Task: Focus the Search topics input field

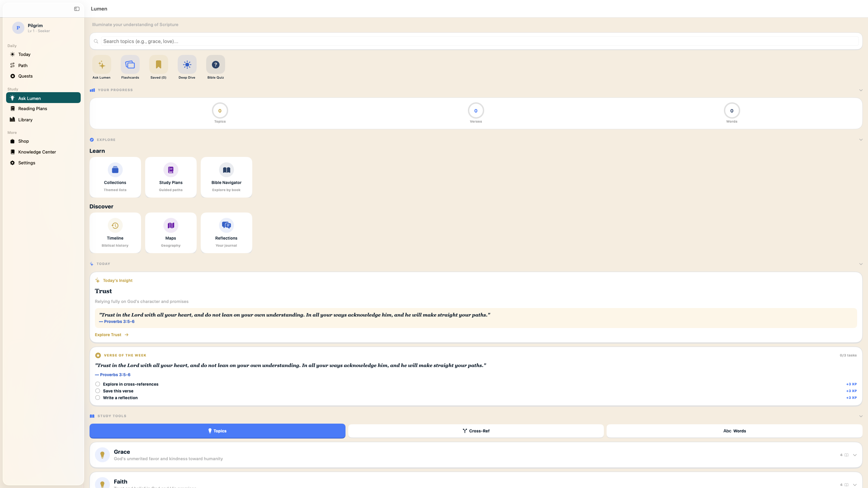Action: click(x=475, y=41)
